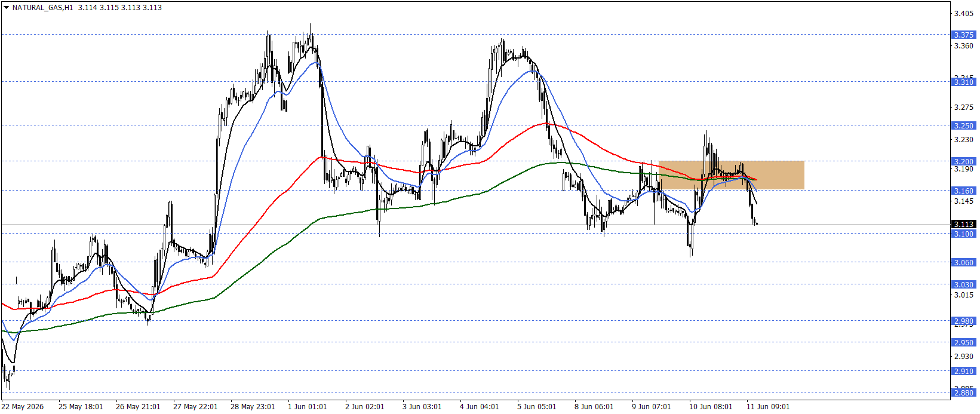Select the 3.030 horizontal level label
Image resolution: width=980 pixels, height=414 pixels.
pos(963,285)
